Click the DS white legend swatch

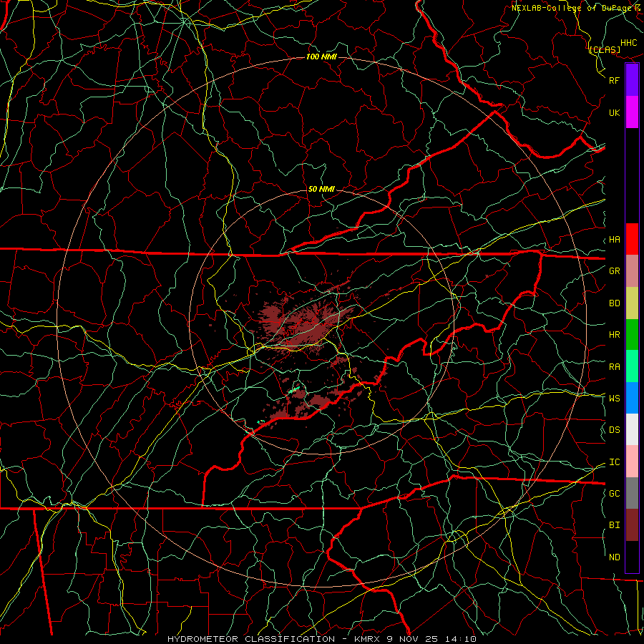pyautogui.click(x=632, y=429)
